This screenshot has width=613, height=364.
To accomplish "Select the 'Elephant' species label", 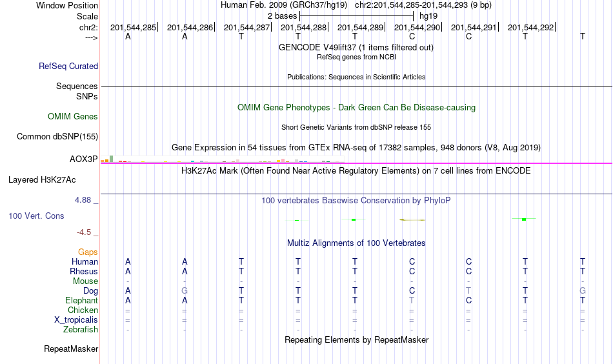I will click(82, 300).
